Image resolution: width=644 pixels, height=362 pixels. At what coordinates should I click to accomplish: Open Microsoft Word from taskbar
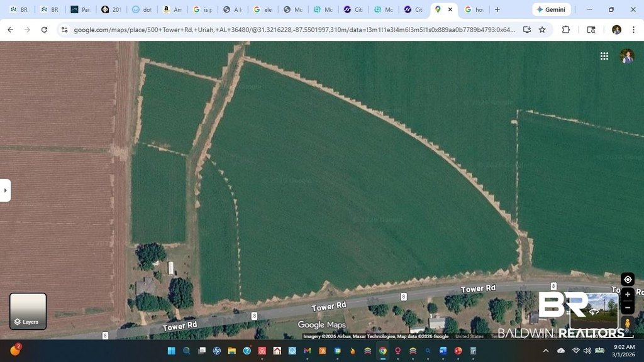coord(443,351)
